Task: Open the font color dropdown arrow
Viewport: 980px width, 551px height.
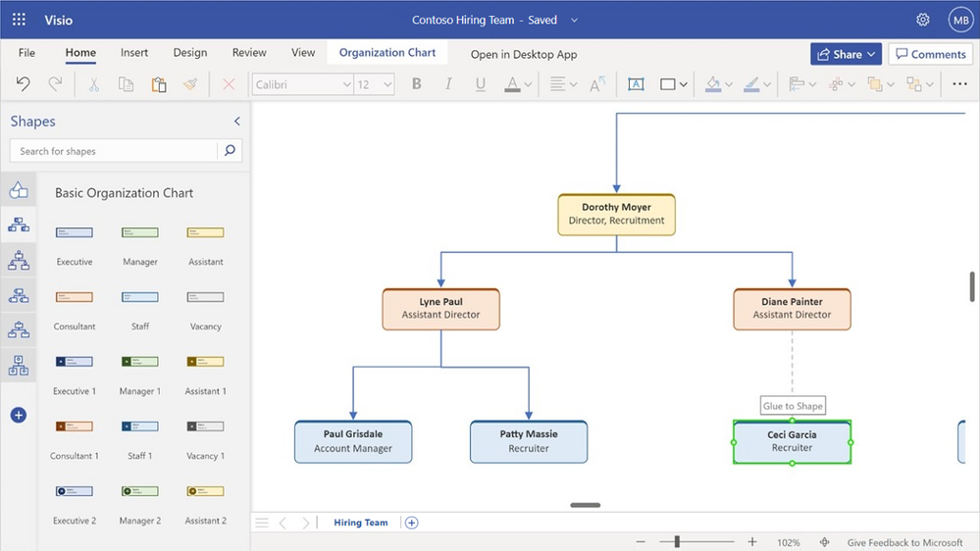Action: tap(528, 85)
